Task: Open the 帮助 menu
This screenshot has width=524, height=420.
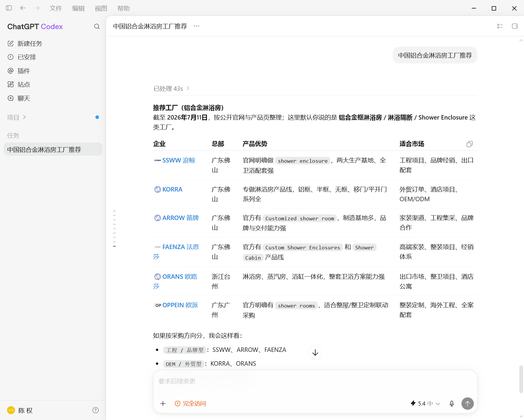Action: 124,8
